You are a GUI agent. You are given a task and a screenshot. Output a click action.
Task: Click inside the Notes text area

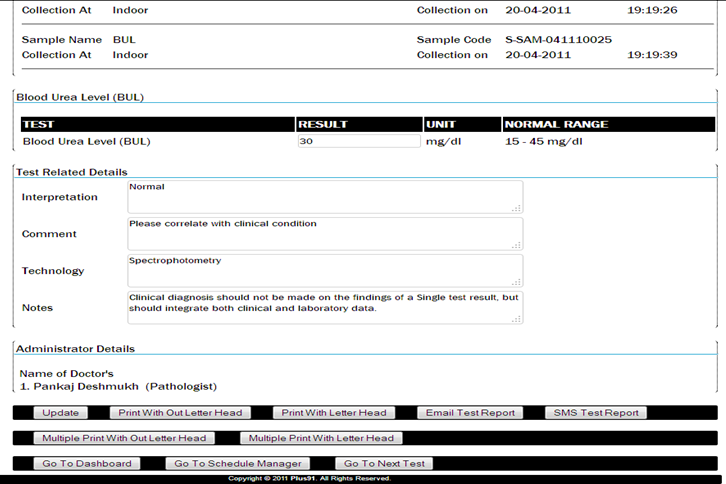click(x=325, y=308)
